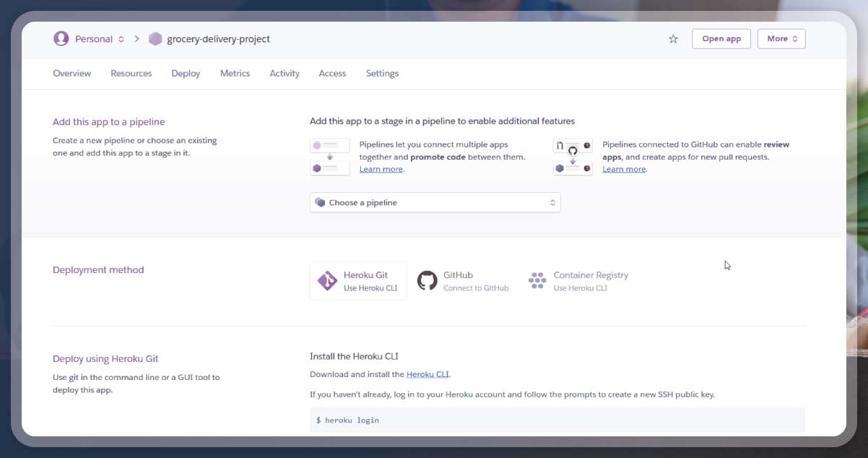Click the 'Deployment method' section heading
The width and height of the screenshot is (868, 458).
[x=98, y=269]
